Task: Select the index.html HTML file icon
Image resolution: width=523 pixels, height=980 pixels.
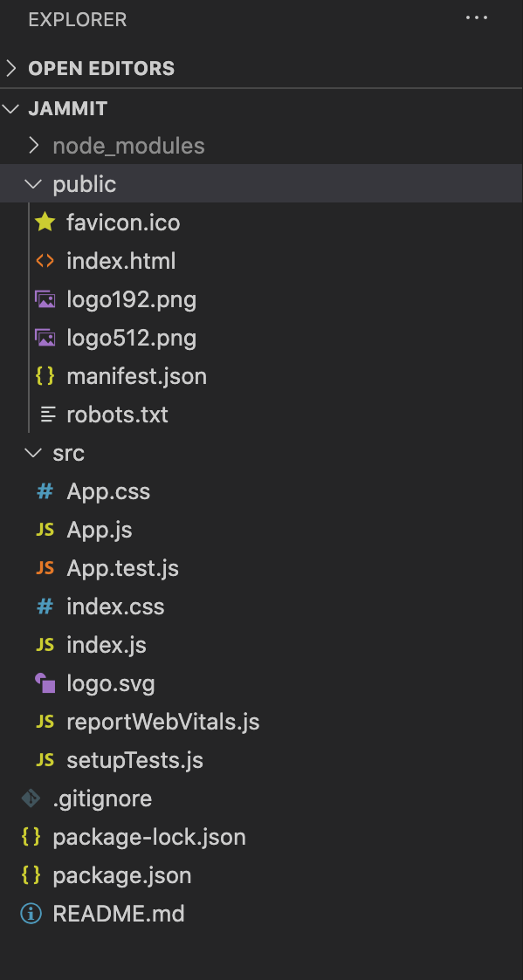Action: (x=45, y=261)
